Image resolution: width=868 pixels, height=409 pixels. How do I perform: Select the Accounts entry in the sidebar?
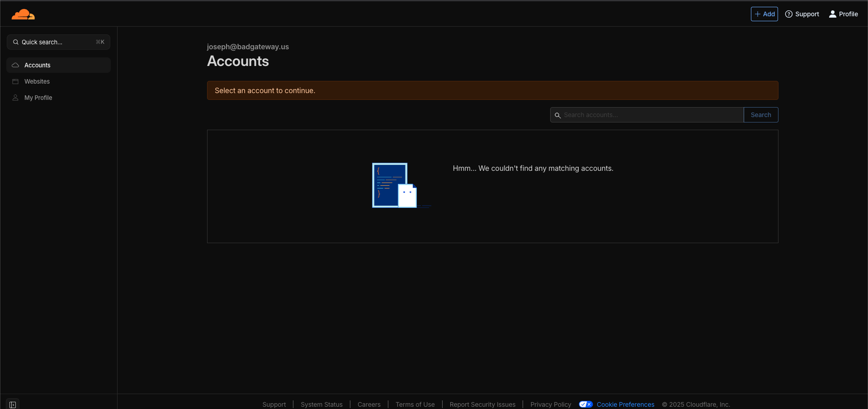coord(38,65)
